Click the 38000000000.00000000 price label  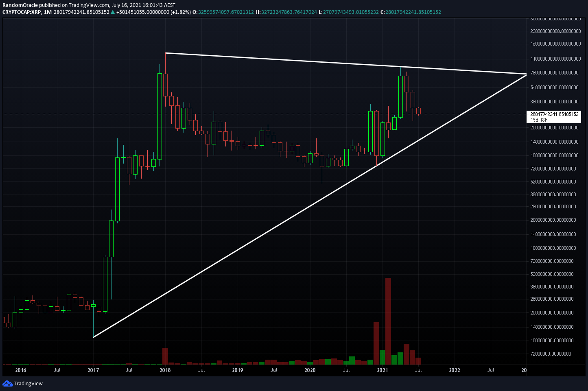point(554,101)
